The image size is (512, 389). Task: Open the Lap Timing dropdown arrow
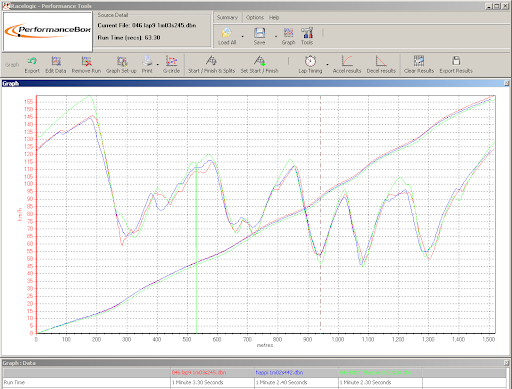tap(327, 65)
